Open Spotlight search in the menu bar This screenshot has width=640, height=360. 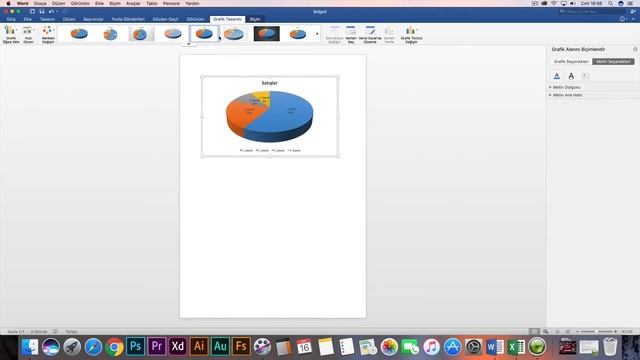pos(610,3)
